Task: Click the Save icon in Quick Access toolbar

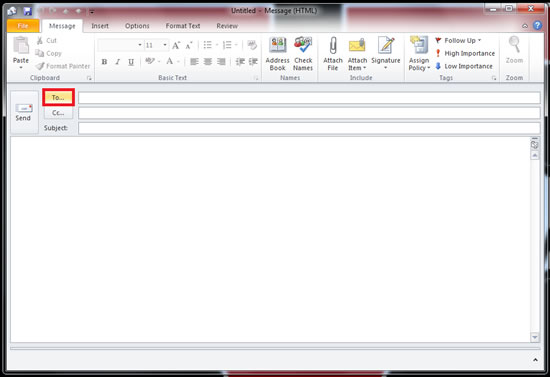Action: [x=27, y=11]
